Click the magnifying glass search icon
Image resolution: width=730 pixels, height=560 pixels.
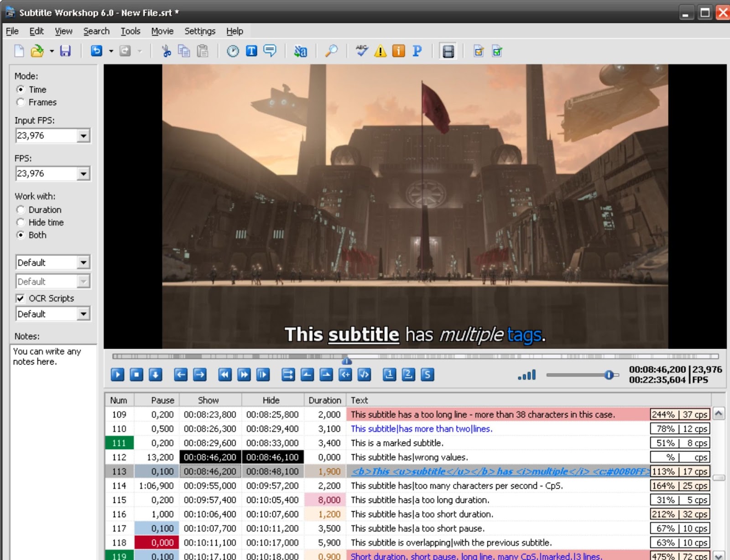tap(331, 51)
